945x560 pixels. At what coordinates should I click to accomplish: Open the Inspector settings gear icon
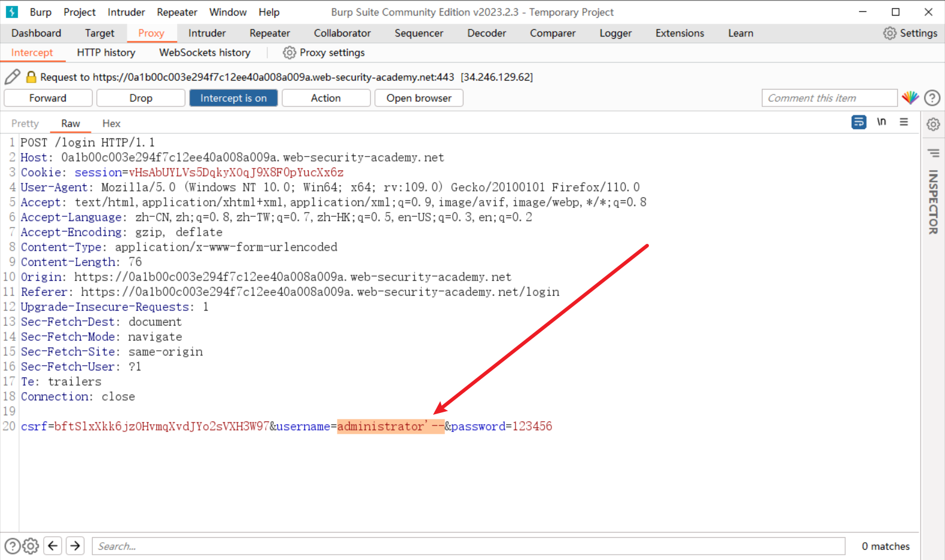933,124
